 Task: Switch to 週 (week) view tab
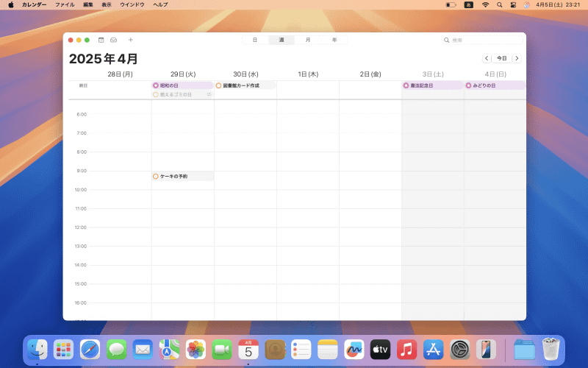(282, 40)
